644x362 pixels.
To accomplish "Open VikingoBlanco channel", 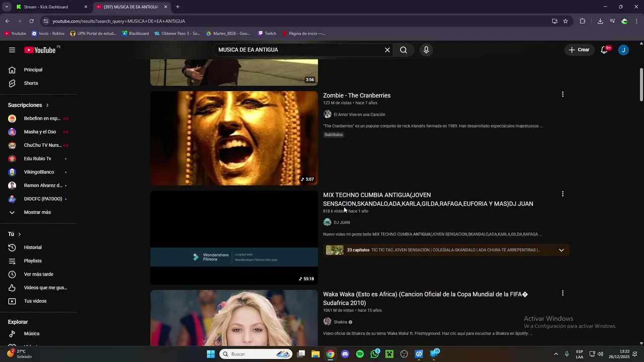I will tap(39, 172).
